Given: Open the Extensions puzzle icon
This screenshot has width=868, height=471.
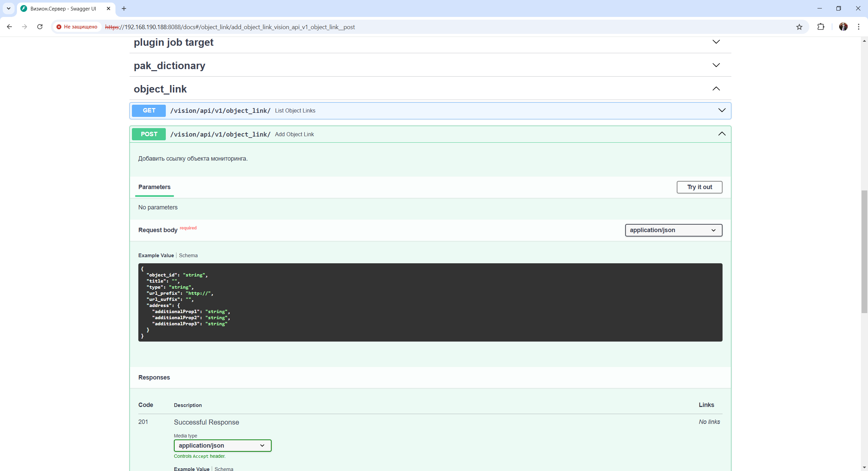Looking at the screenshot, I should 821,27.
